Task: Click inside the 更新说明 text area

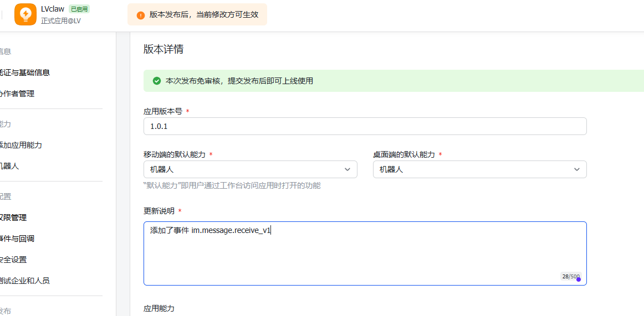Action: coord(365,253)
